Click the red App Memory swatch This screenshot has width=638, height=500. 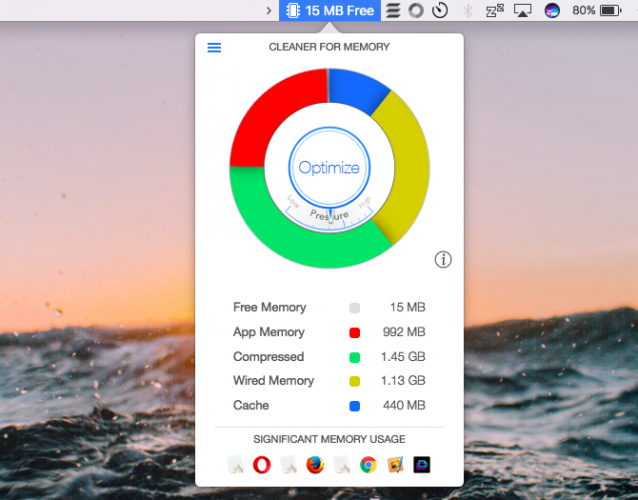[354, 333]
